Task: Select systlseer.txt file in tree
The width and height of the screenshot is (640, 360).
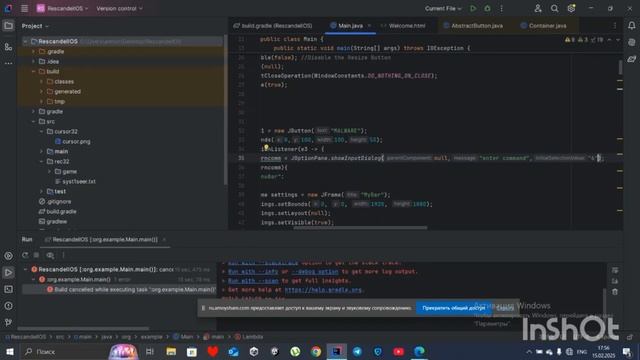Action: click(x=75, y=181)
